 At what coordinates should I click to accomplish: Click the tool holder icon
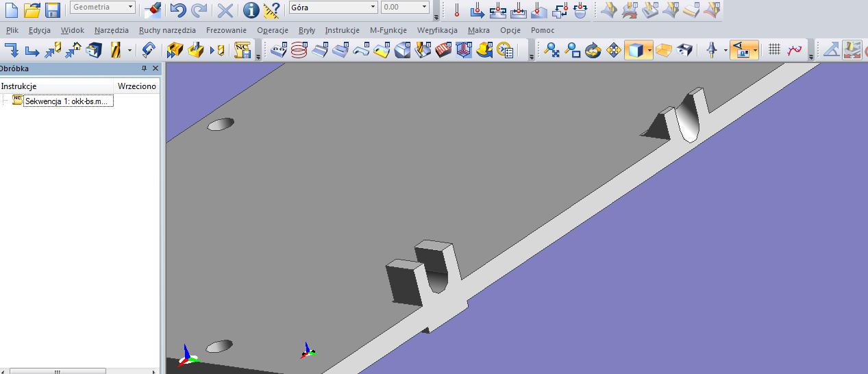pyautogui.click(x=712, y=50)
